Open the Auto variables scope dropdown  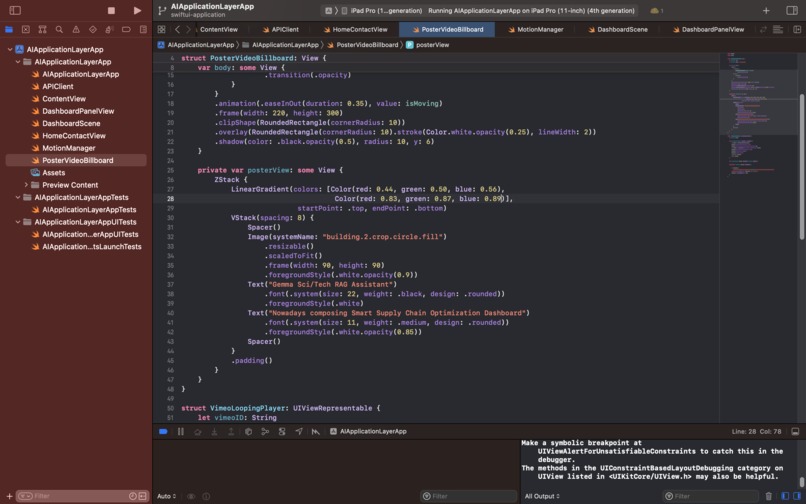(x=167, y=496)
